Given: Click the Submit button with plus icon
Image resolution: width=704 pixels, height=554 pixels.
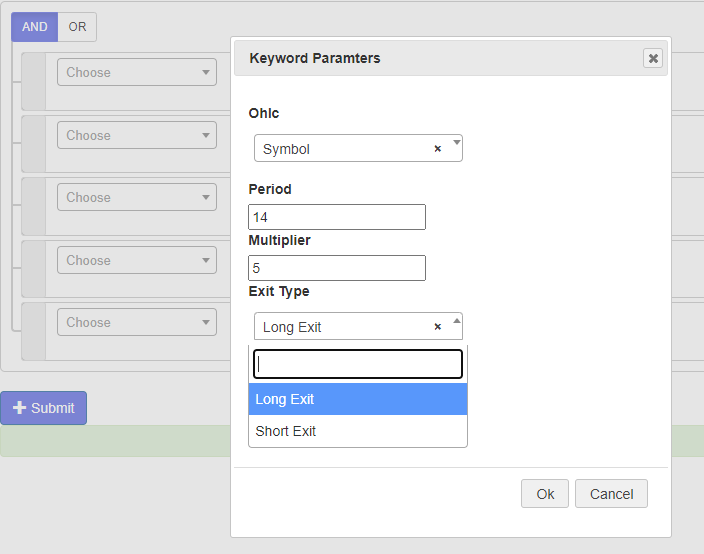Looking at the screenshot, I should 44,408.
